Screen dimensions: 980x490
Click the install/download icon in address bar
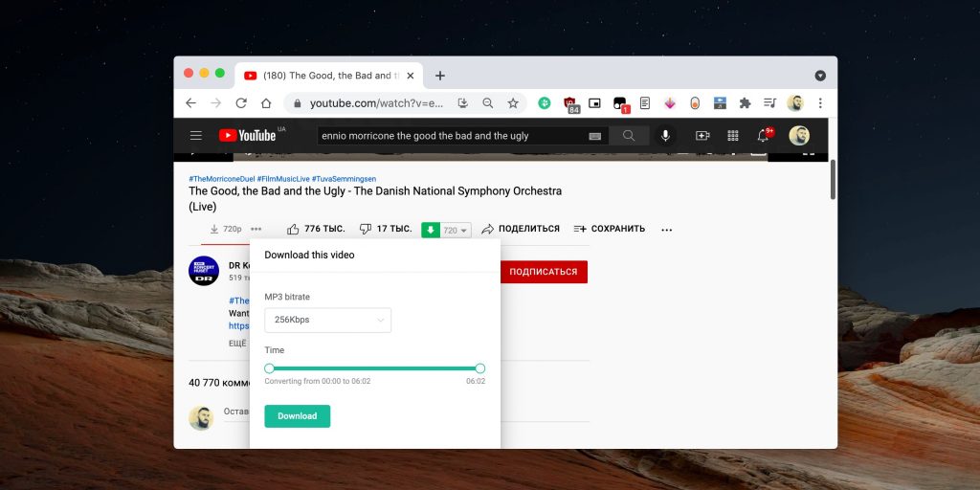(x=462, y=103)
